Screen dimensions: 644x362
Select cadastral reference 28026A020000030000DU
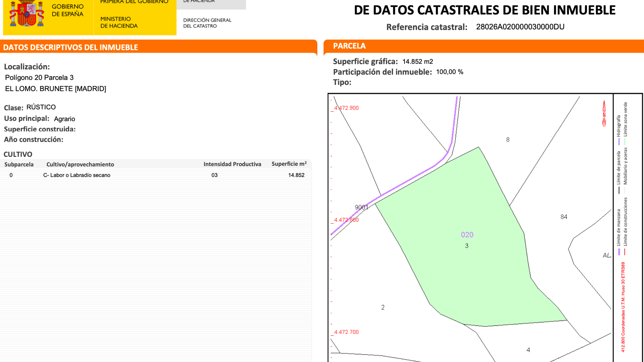520,27
